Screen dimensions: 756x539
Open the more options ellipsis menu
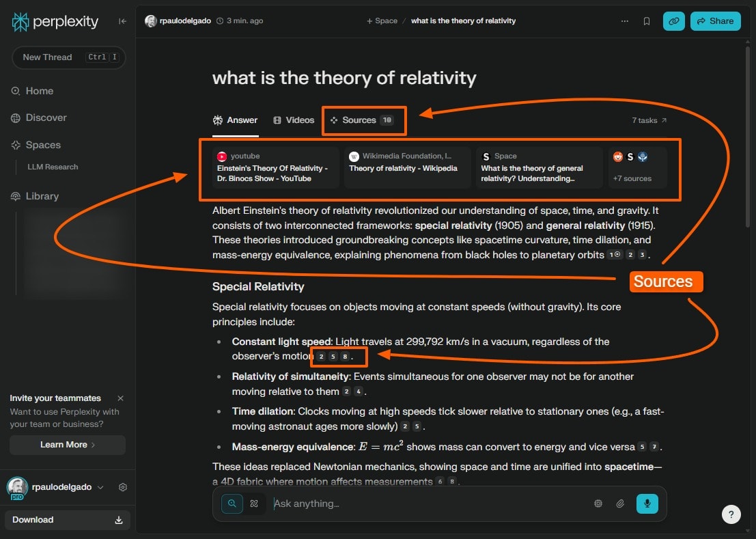(625, 20)
